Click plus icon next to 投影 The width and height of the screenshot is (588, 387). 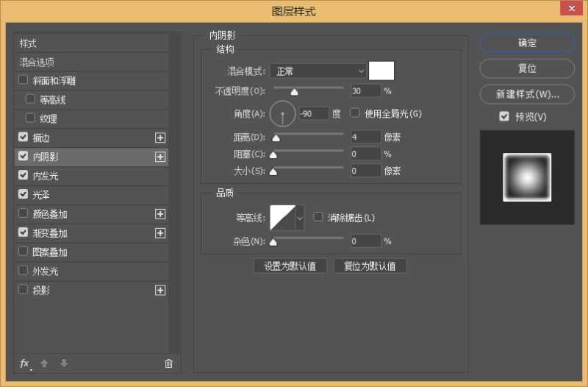point(160,290)
